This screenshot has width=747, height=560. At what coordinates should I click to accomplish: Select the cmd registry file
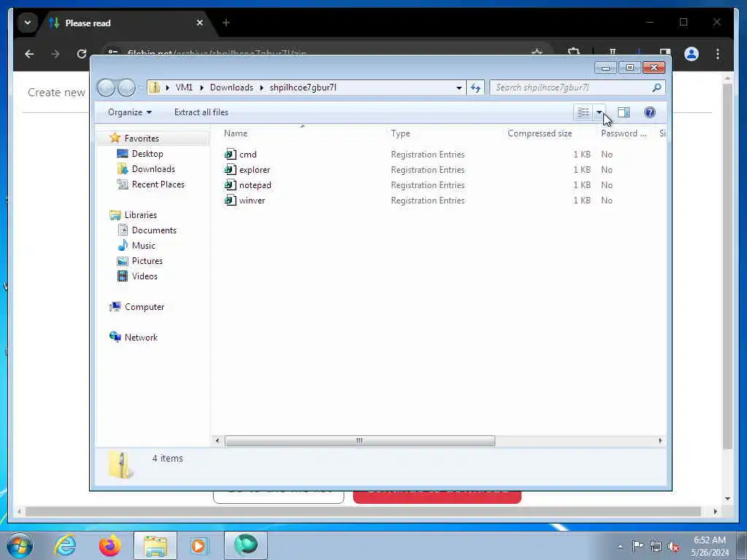pyautogui.click(x=248, y=155)
